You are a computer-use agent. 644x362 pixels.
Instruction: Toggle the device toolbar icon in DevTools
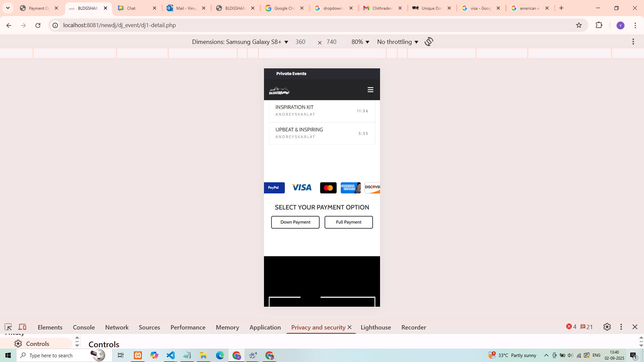click(22, 327)
